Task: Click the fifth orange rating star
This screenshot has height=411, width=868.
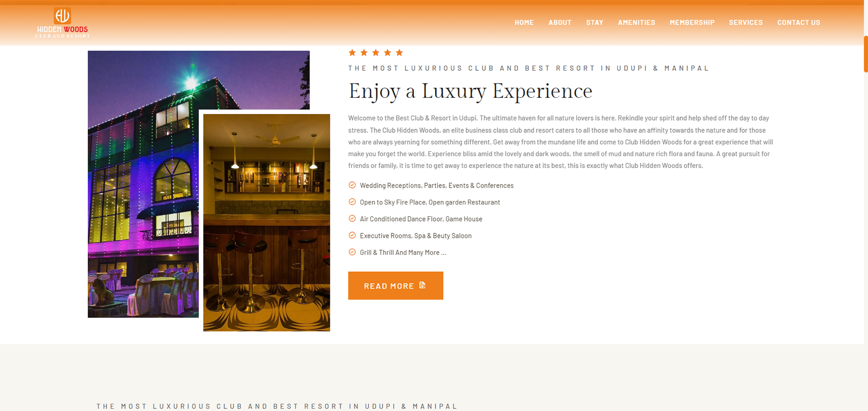Action: [x=399, y=53]
